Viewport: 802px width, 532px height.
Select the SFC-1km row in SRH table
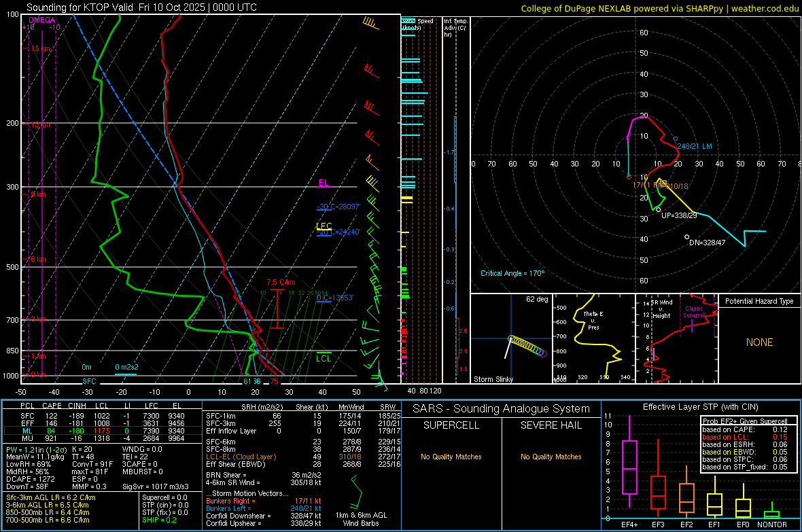pyautogui.click(x=303, y=416)
